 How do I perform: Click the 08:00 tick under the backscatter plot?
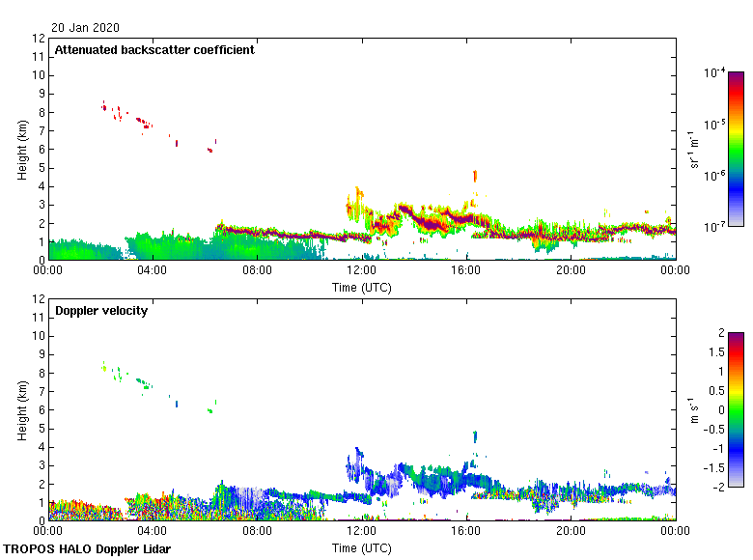[257, 269]
